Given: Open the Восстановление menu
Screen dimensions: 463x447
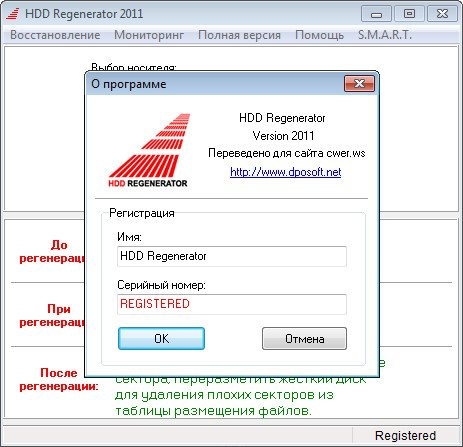Looking at the screenshot, I should (x=55, y=35).
